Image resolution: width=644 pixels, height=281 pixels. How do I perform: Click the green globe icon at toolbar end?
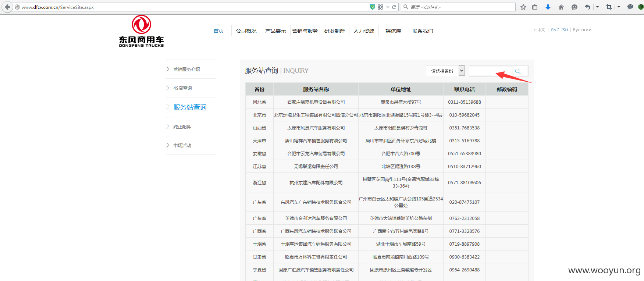[641, 7]
